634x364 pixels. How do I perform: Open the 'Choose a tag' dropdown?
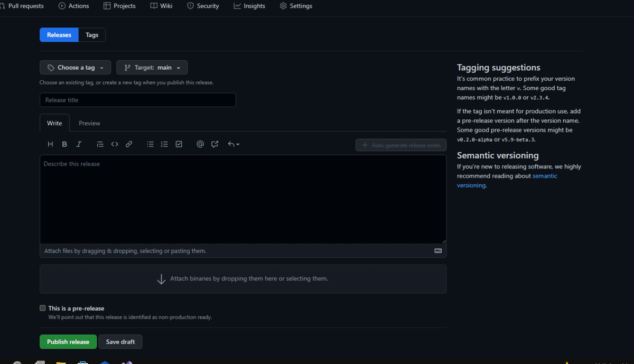pos(75,68)
